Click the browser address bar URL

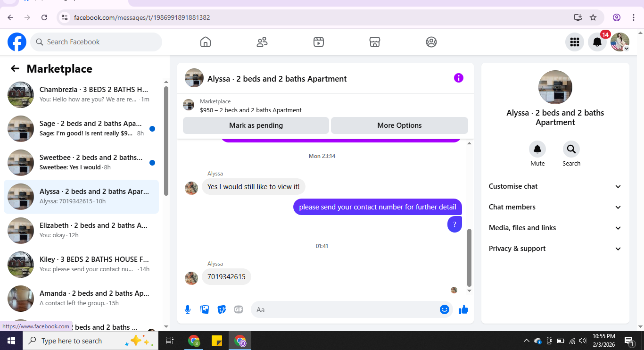pos(142,17)
